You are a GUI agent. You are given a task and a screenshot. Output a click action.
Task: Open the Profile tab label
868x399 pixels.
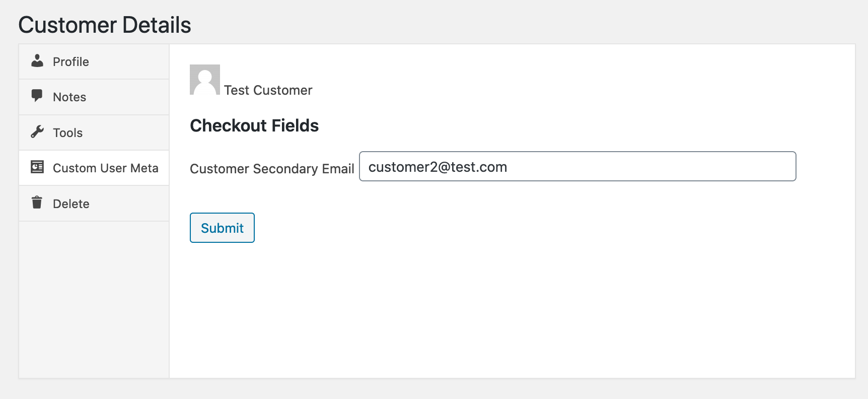pos(71,62)
